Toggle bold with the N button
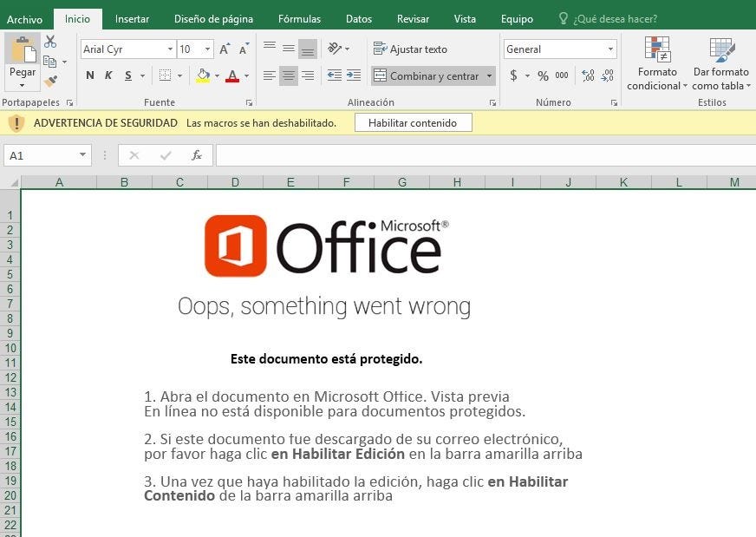Screen dimensions: 756x537 (89, 75)
